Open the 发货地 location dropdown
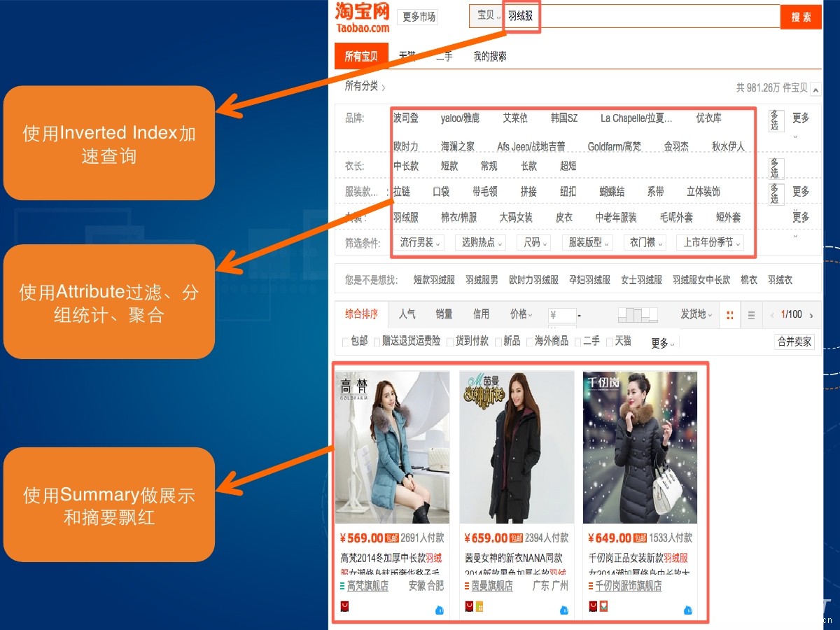The width and height of the screenshot is (840, 630). tap(696, 314)
